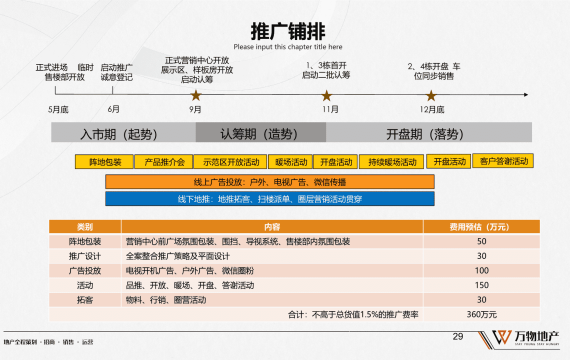Click the slide title 推广铺排
The height and width of the screenshot is (360, 570).
point(288,31)
